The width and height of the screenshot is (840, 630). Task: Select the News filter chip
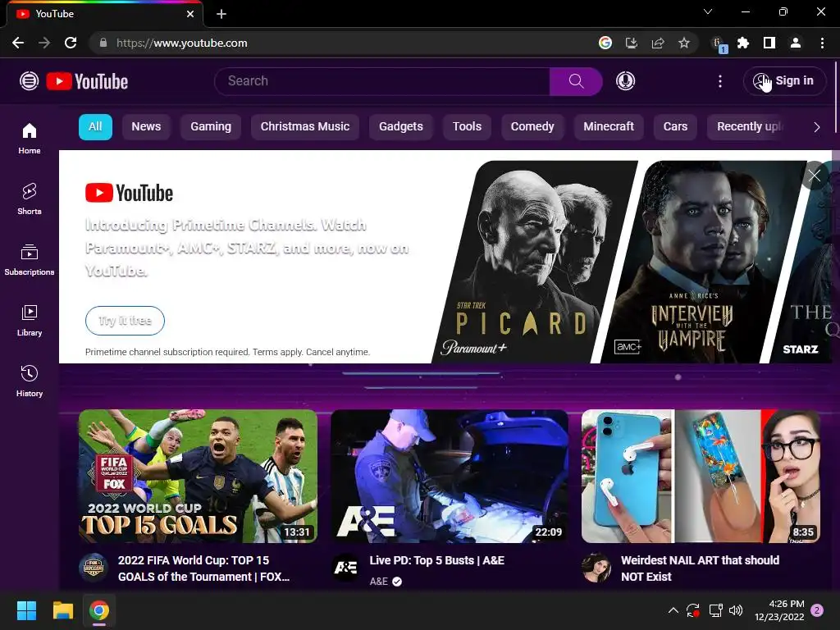point(146,127)
